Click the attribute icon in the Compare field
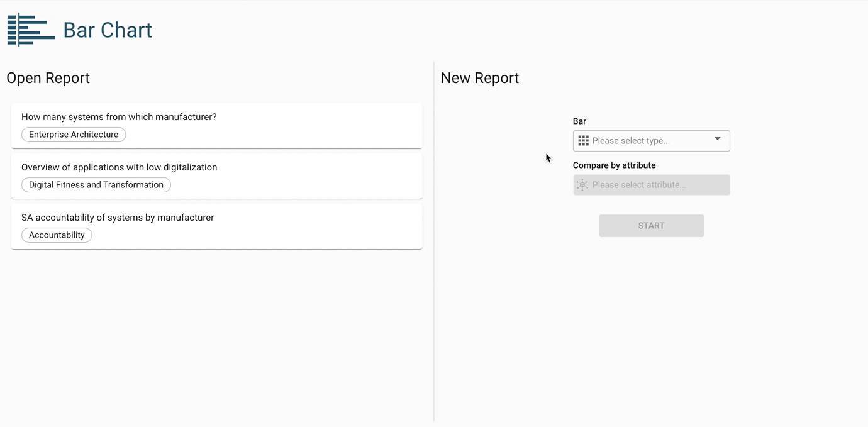 582,185
